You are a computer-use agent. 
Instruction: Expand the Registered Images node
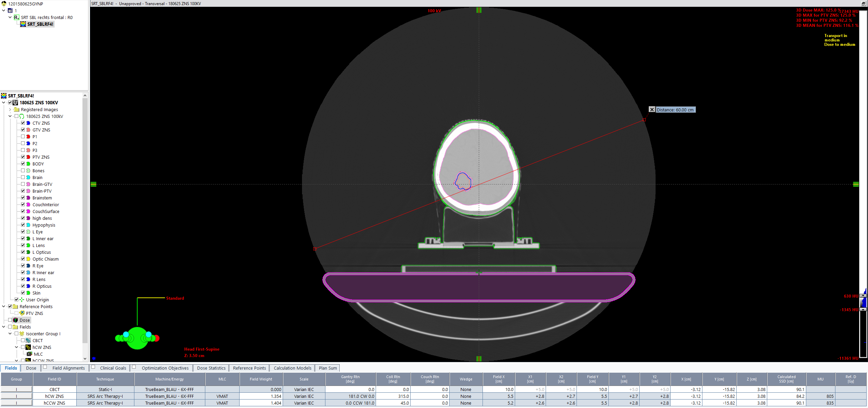point(10,109)
